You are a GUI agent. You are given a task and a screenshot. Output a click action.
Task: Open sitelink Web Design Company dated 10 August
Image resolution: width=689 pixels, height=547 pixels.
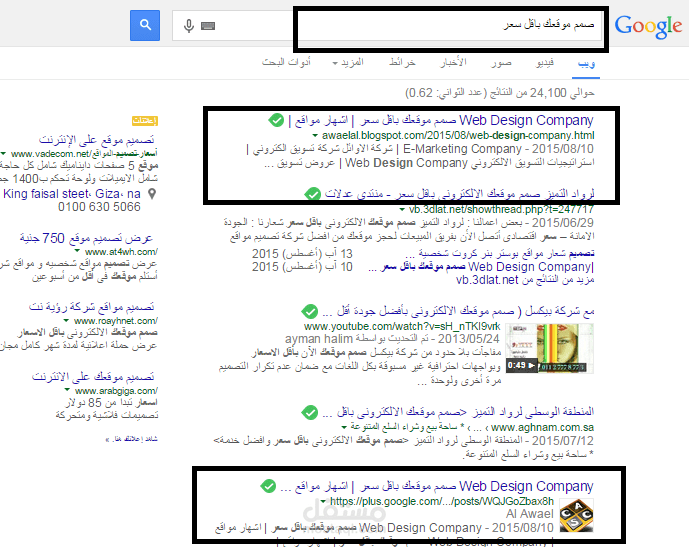(x=481, y=267)
